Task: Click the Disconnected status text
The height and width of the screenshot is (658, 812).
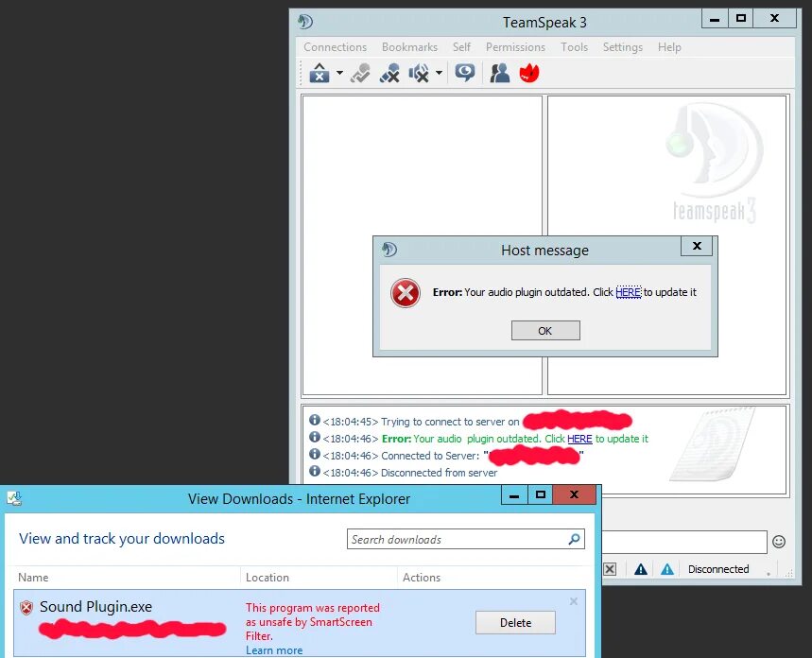Action: click(x=718, y=569)
